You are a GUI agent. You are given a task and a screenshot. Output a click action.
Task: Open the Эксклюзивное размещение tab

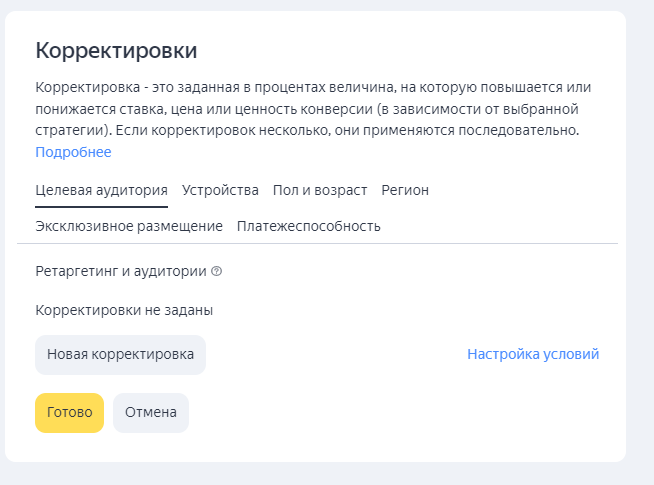[129, 226]
